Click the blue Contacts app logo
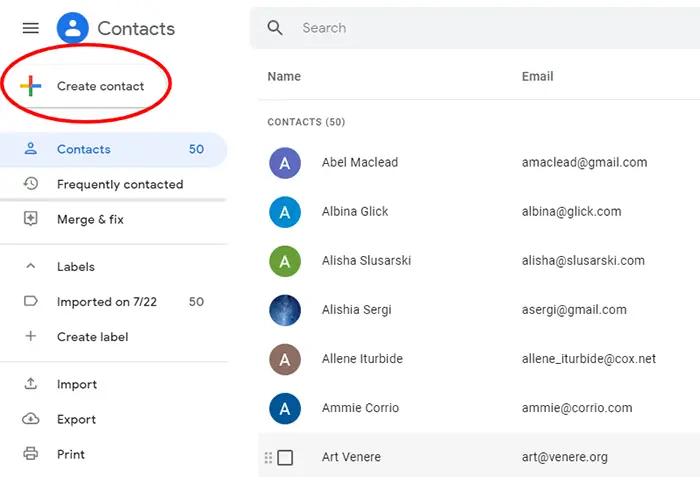The height and width of the screenshot is (477, 700). coord(73,28)
